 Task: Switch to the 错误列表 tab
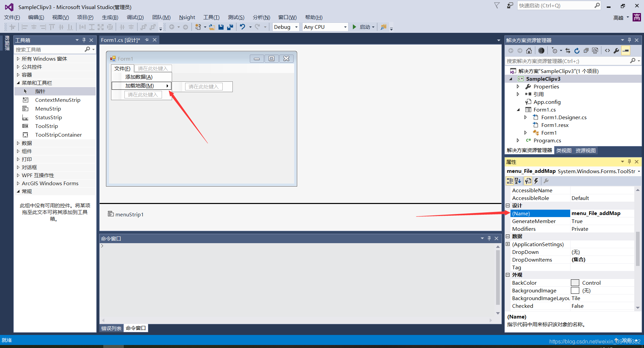point(111,328)
